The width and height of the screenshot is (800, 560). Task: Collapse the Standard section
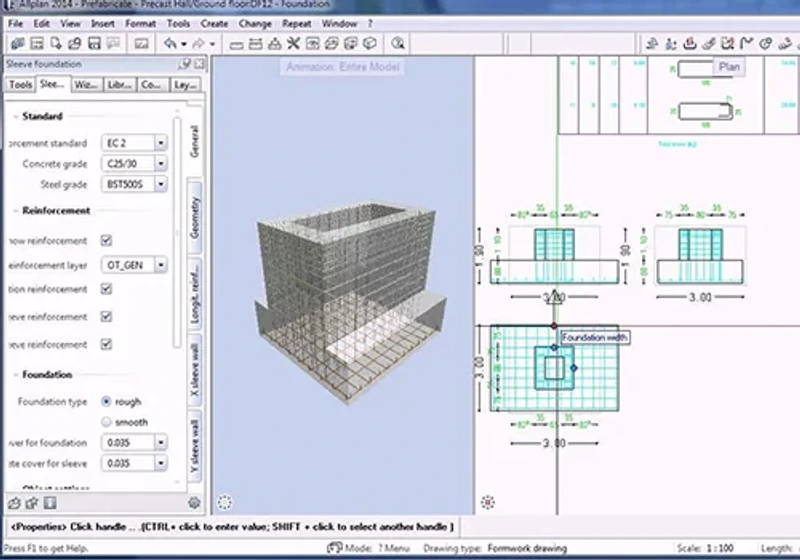pos(15,116)
